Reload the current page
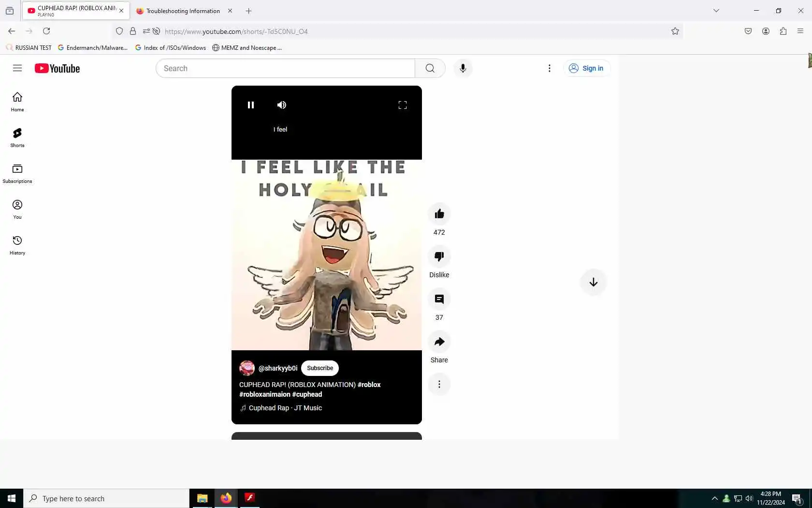Viewport: 812px width, 508px height. 46,31
